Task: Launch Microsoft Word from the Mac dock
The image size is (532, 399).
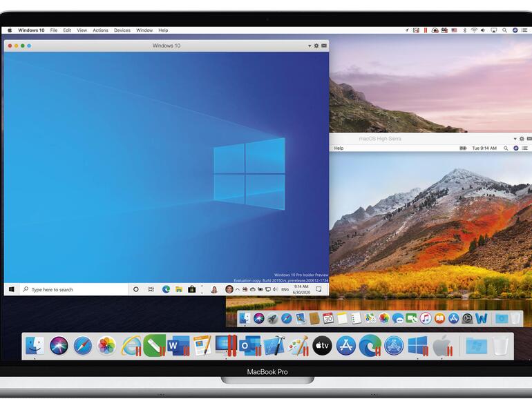Action: 178,346
